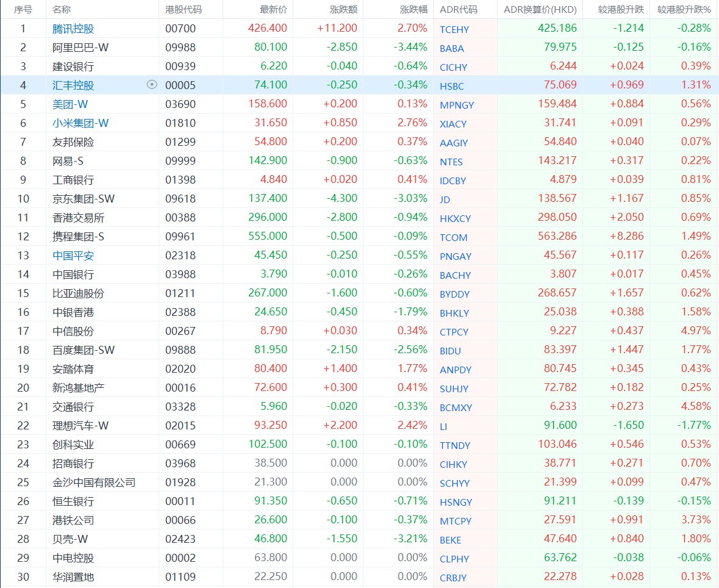The image size is (719, 588).
Task: Select the 理想汽车-W row name
Action: (x=80, y=426)
